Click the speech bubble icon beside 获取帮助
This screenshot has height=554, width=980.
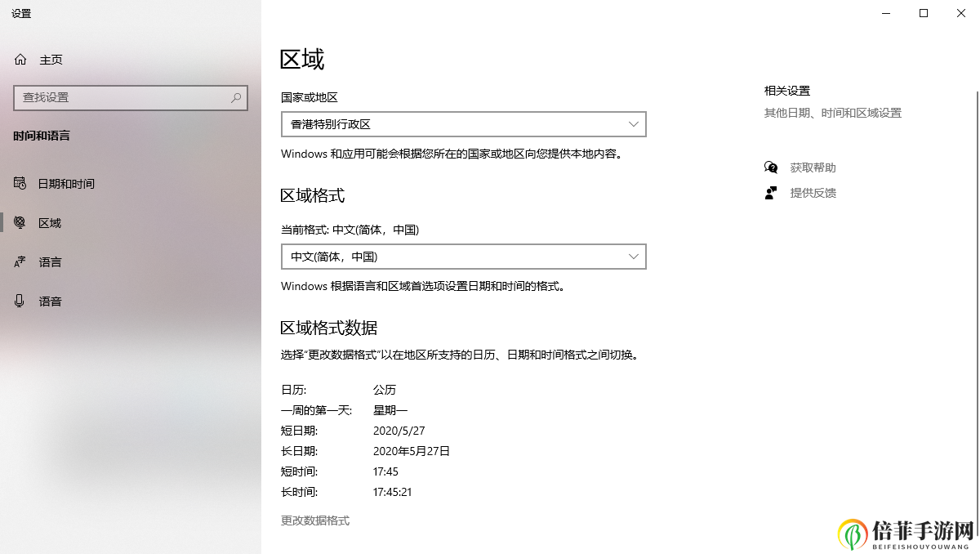(770, 167)
